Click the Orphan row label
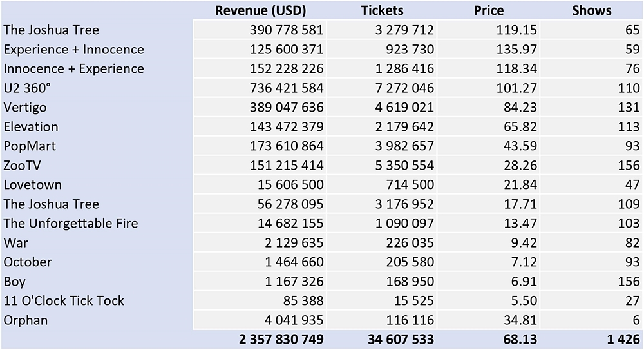The image size is (644, 350). click(x=26, y=320)
